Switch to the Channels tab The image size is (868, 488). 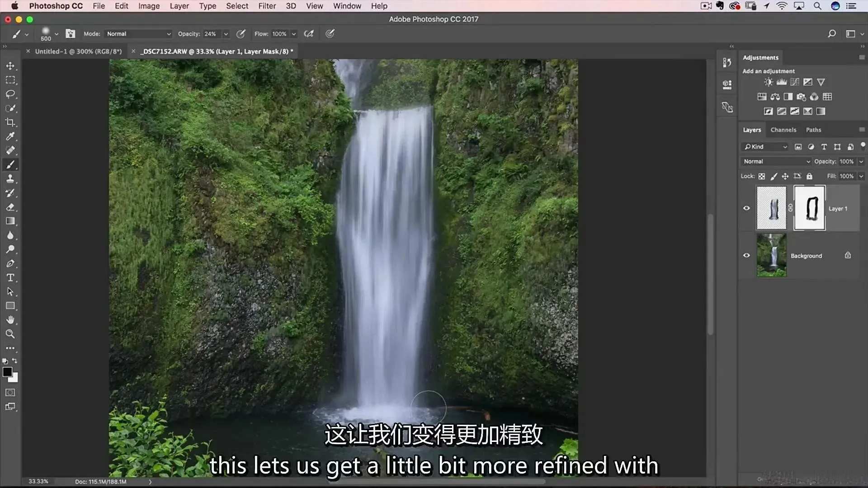tap(783, 130)
